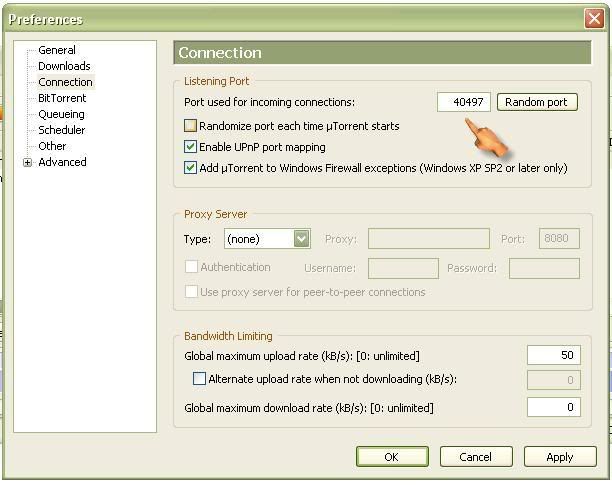Click the Cancel button

pos(476,457)
